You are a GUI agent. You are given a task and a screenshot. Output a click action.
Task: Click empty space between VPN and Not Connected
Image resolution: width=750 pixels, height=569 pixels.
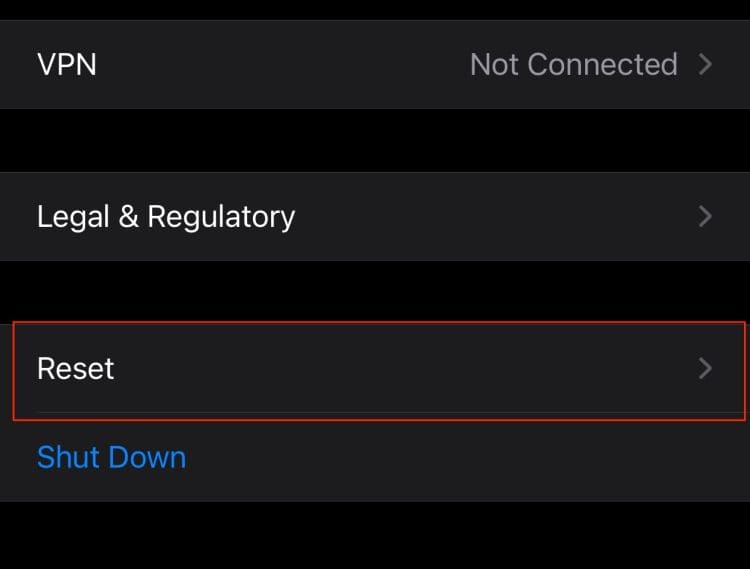point(282,65)
